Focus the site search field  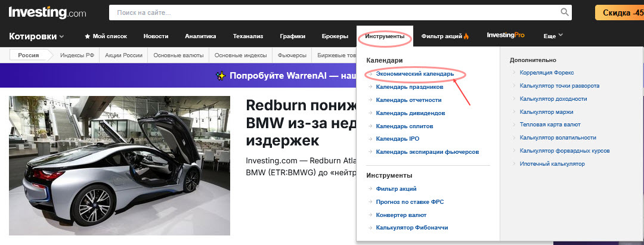(340, 13)
